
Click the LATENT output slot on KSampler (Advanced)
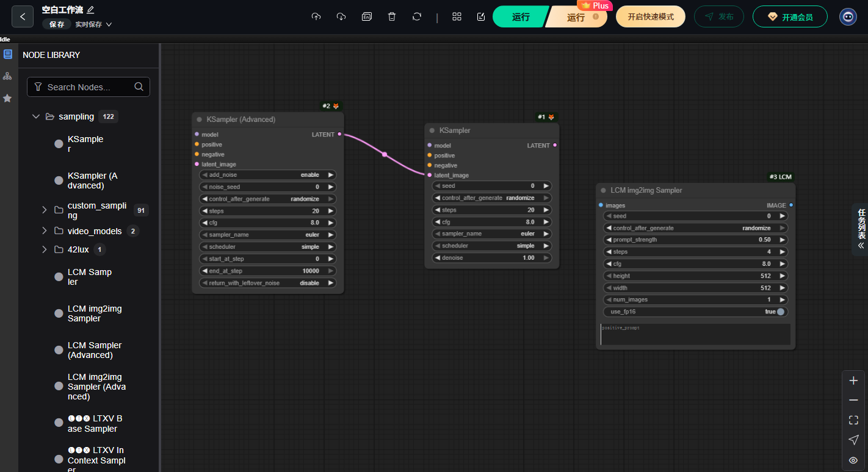point(339,134)
